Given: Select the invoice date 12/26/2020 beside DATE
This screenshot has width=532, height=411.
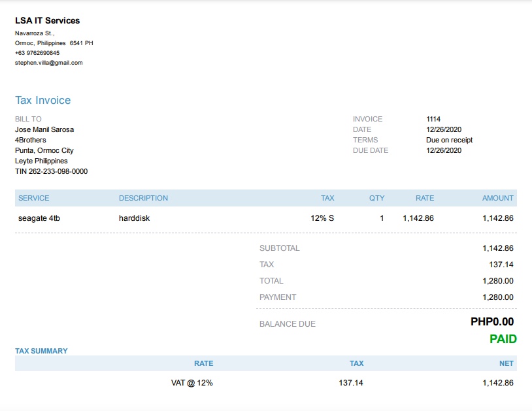Looking at the screenshot, I should coord(444,129).
